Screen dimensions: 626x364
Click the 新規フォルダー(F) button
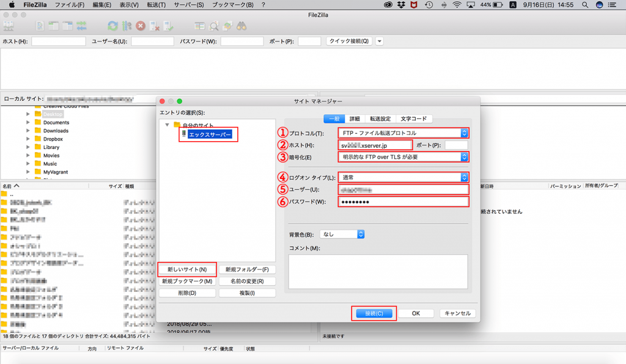tap(247, 269)
